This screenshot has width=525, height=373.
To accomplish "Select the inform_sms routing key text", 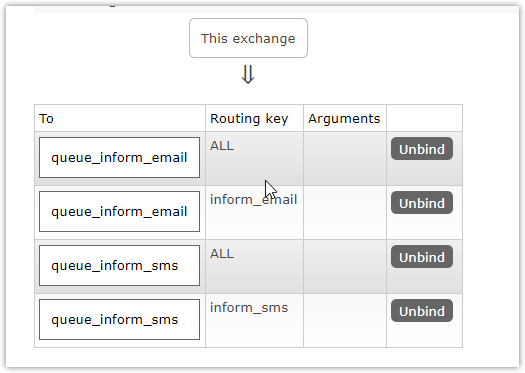I will (x=249, y=308).
